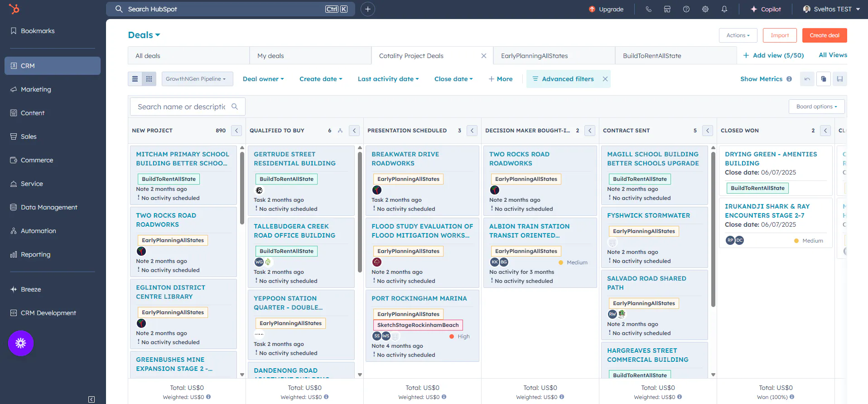Open the HubSpot Marketplace icon
The image size is (868, 404).
click(x=667, y=9)
